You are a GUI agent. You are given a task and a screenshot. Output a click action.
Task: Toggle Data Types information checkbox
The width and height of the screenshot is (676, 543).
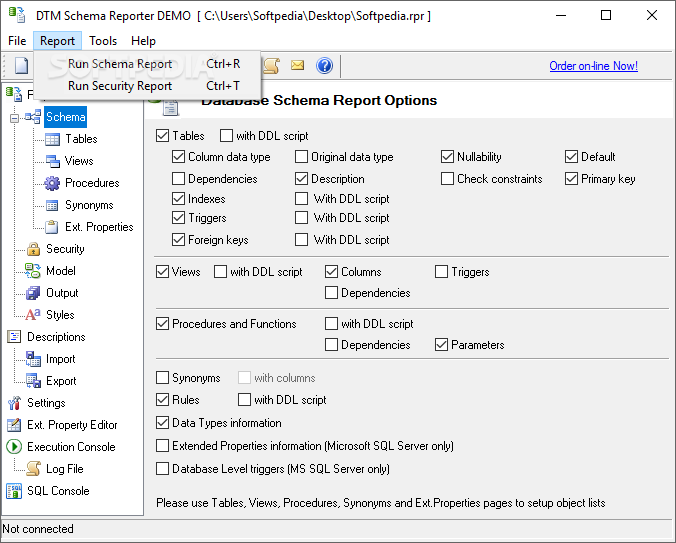point(162,423)
